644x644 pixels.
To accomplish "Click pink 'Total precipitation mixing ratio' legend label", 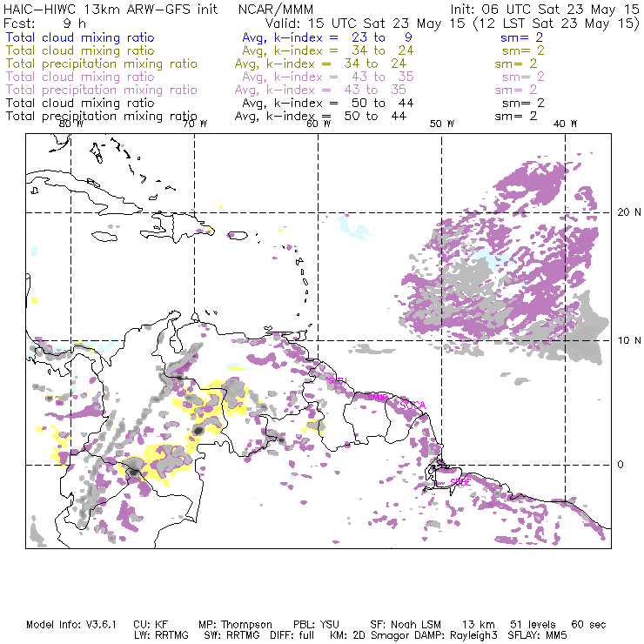I will pos(102,90).
